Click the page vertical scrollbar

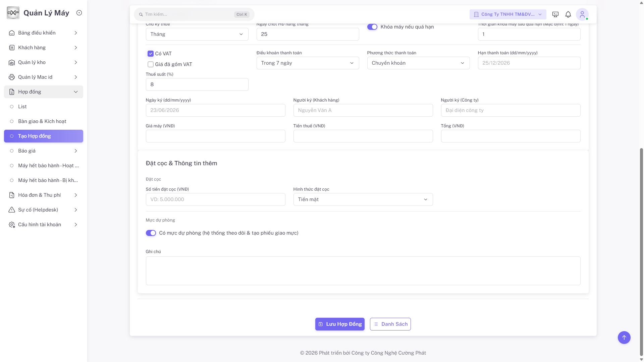(x=641, y=251)
